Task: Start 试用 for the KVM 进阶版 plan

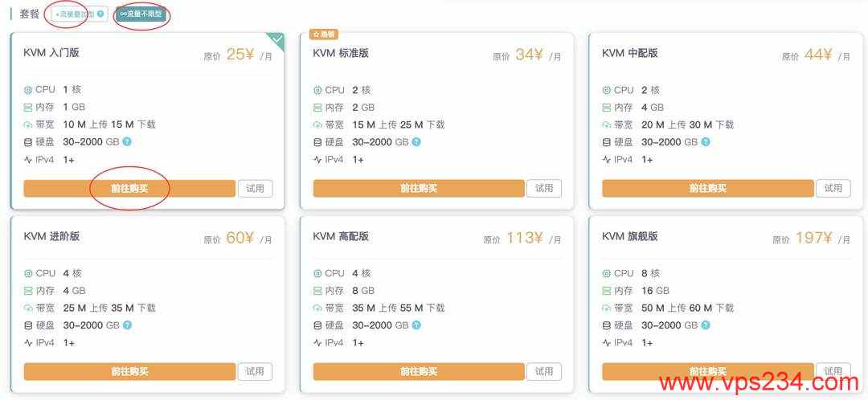Action: [x=255, y=372]
